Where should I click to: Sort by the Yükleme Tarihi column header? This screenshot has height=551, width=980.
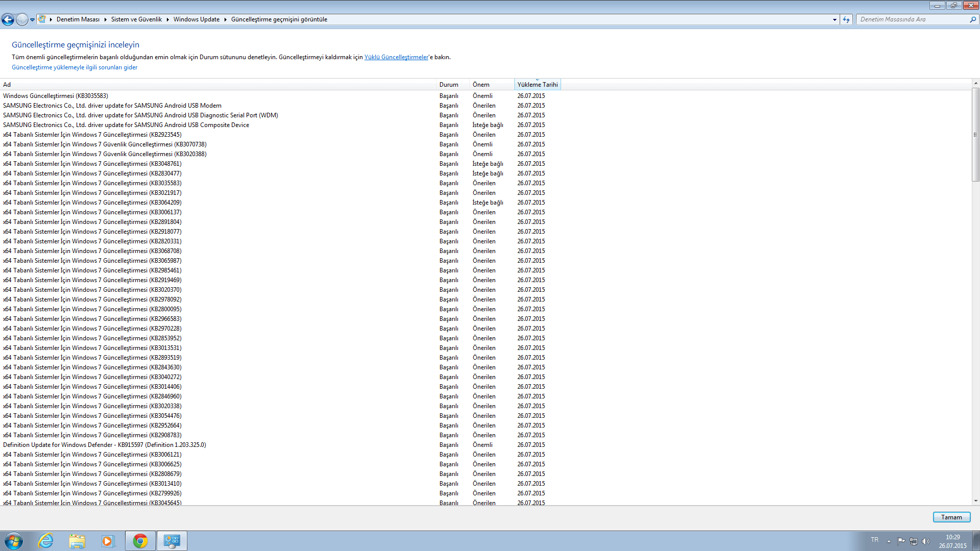click(537, 85)
